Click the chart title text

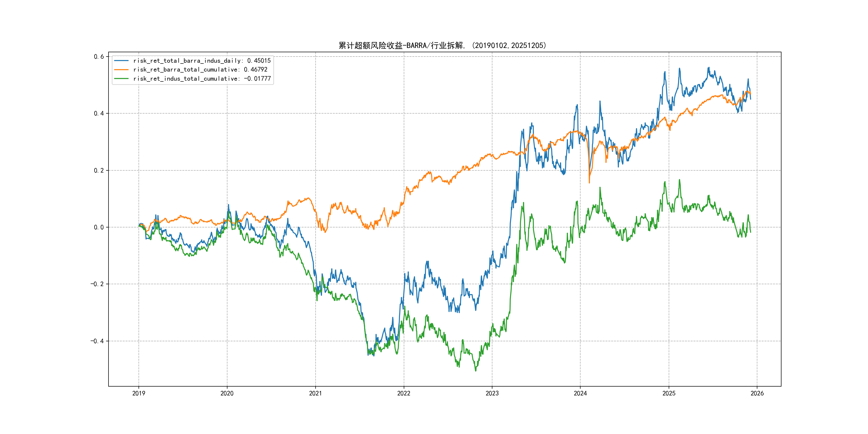click(x=442, y=46)
